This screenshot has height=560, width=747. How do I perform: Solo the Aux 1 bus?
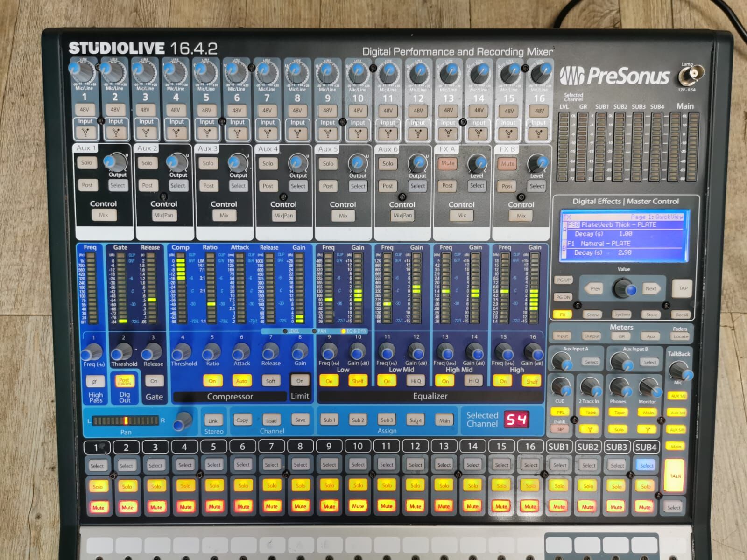[x=86, y=163]
